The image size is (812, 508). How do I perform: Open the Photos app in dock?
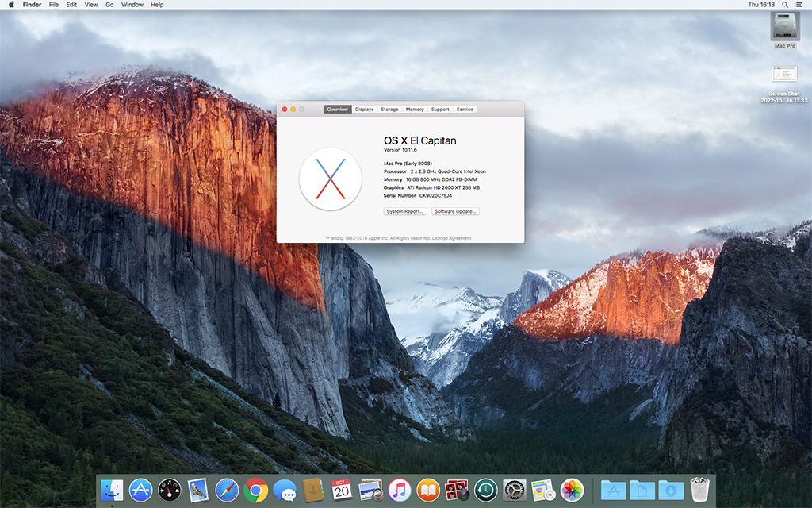572,490
